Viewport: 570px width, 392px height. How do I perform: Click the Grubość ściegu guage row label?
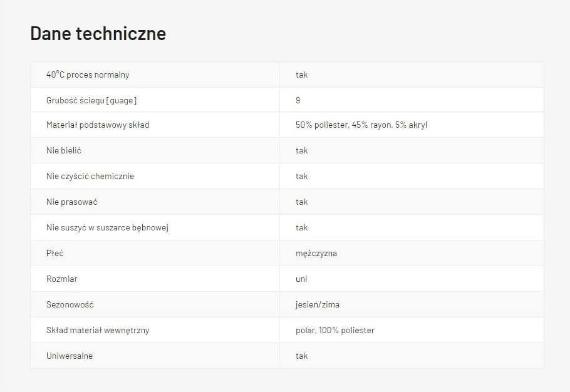click(91, 100)
